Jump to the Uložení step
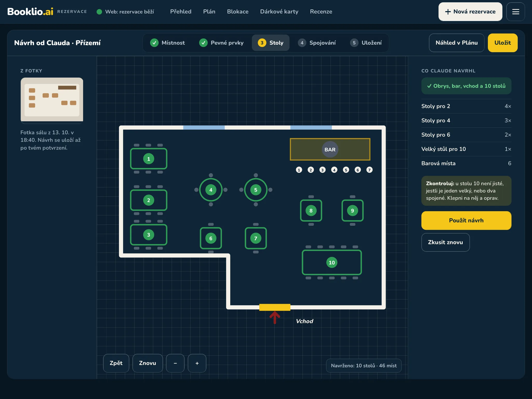Screen dimensions: 532x399 366,43
